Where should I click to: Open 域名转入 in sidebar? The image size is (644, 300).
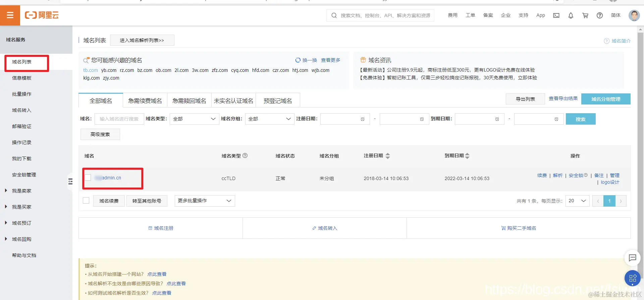click(22, 110)
